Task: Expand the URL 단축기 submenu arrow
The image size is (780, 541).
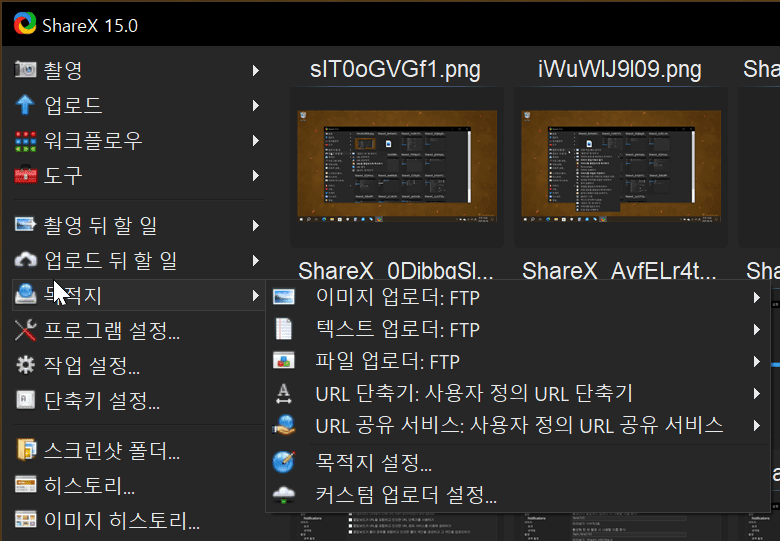Action: (757, 394)
